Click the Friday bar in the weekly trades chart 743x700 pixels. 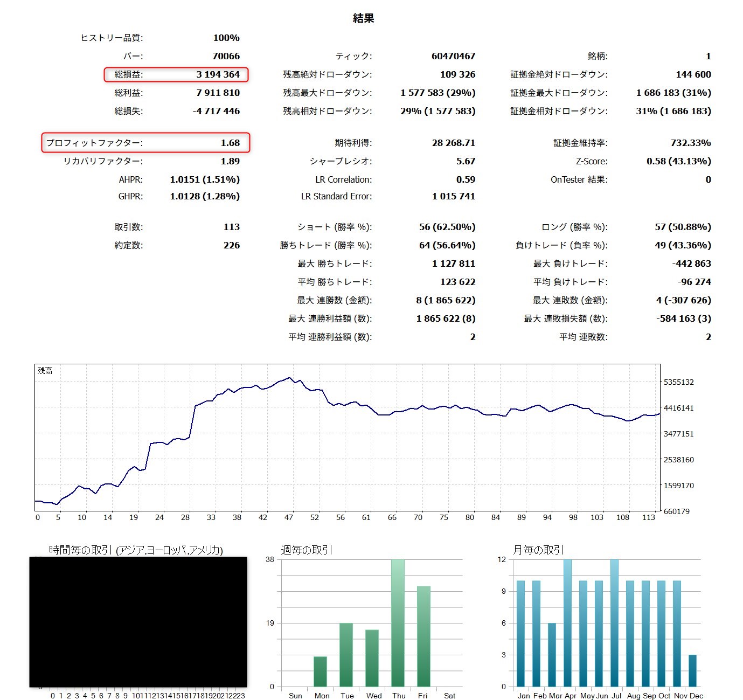423,636
